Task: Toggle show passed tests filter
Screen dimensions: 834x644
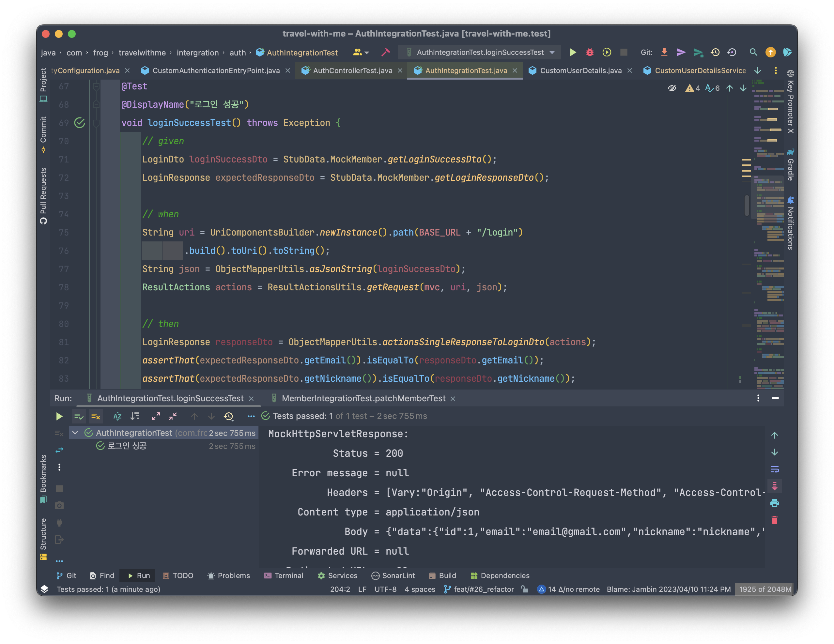Action: [79, 416]
